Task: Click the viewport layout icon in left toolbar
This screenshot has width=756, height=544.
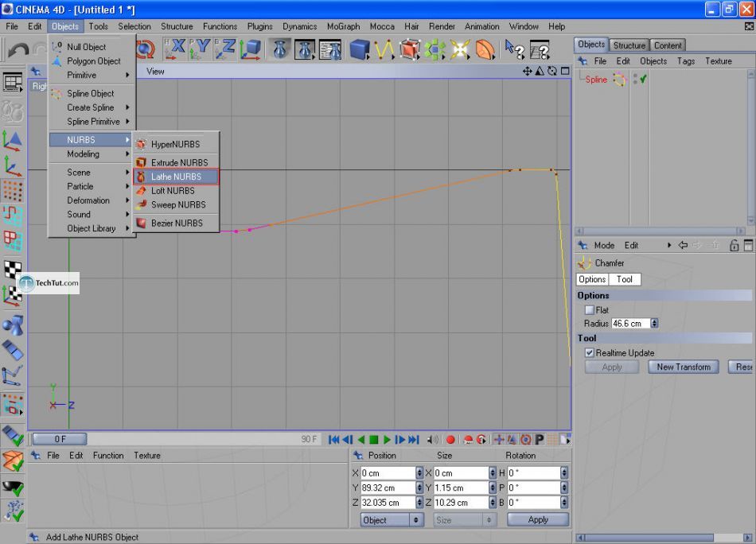Action: (x=13, y=83)
